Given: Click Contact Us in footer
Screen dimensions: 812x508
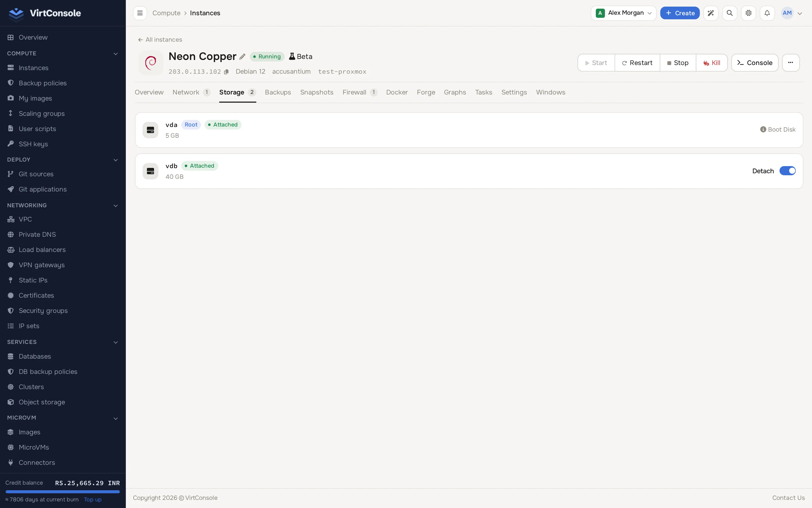Looking at the screenshot, I should (788, 498).
